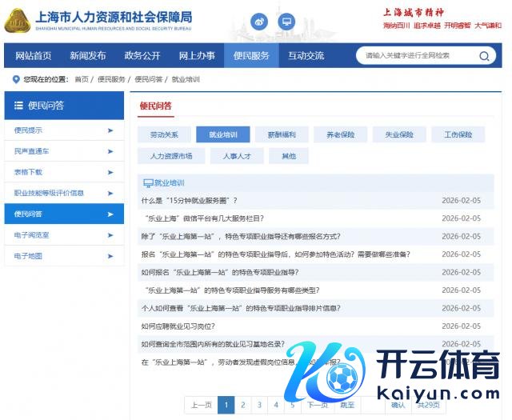Click the Weibo icon in the header

(260, 22)
